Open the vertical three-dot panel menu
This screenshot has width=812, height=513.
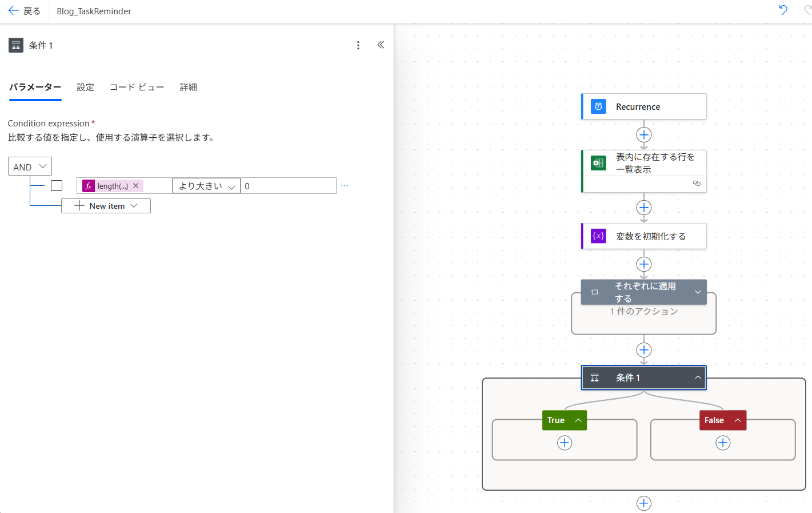pyautogui.click(x=358, y=45)
